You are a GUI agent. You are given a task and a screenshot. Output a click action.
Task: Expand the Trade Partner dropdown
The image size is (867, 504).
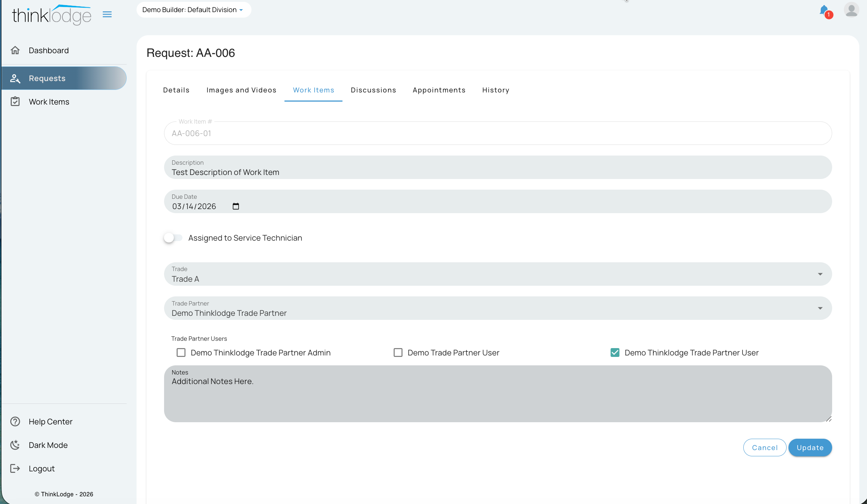(498, 308)
